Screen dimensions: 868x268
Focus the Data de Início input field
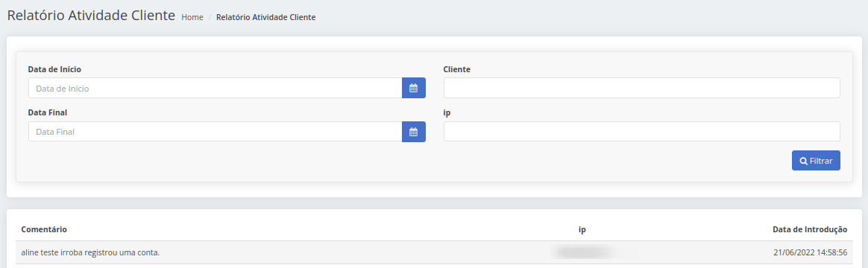coord(216,88)
